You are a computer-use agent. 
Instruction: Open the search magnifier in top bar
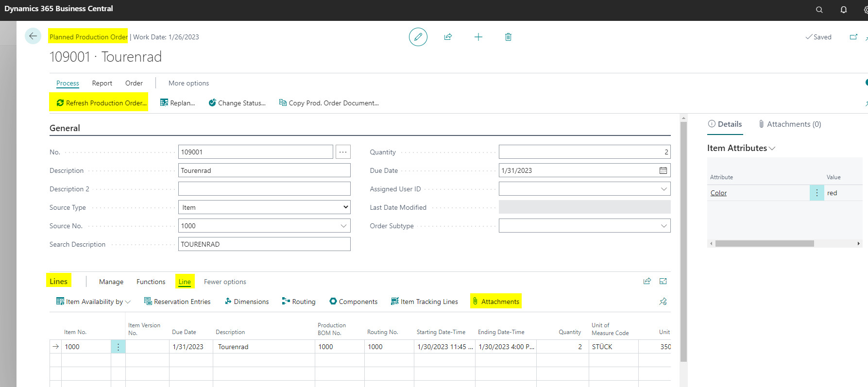pos(819,9)
